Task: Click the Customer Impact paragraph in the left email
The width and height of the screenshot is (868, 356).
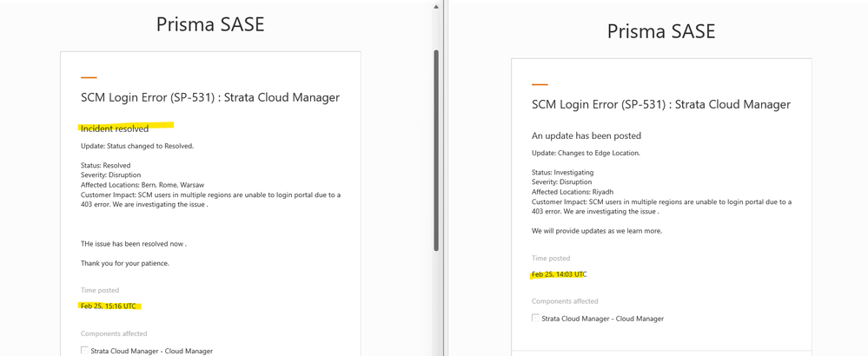Action: (x=210, y=200)
